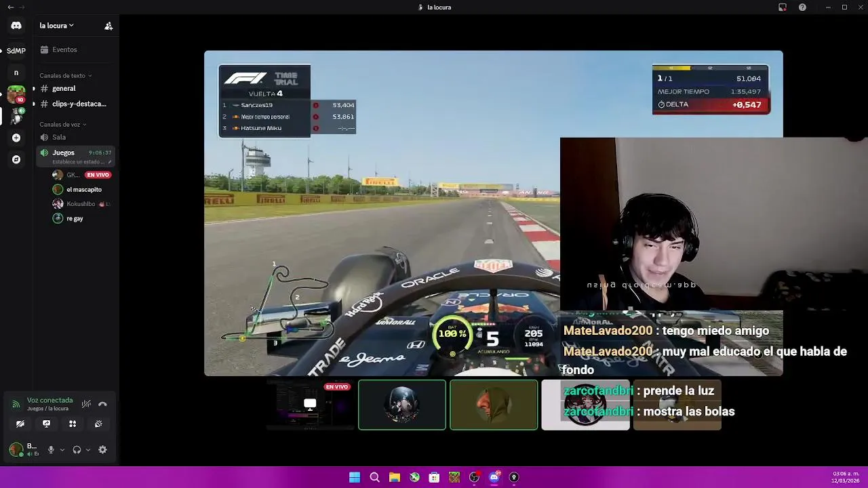The width and height of the screenshot is (868, 488).
Task: Edit the Establece un estado channel status
Action: (x=81, y=162)
